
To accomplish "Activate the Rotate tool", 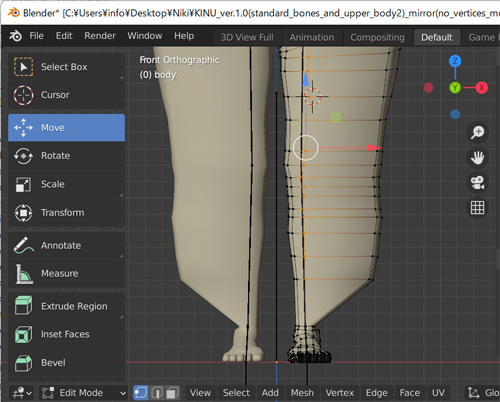I will click(66, 156).
